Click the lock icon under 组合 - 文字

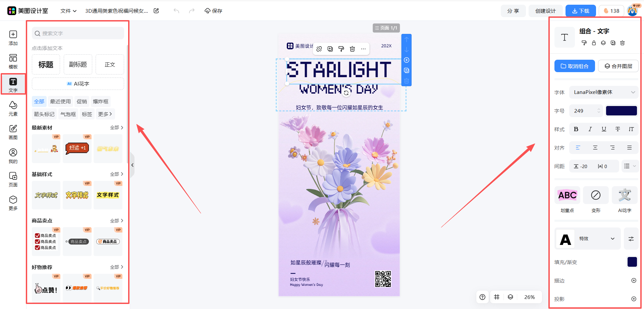[x=594, y=43]
